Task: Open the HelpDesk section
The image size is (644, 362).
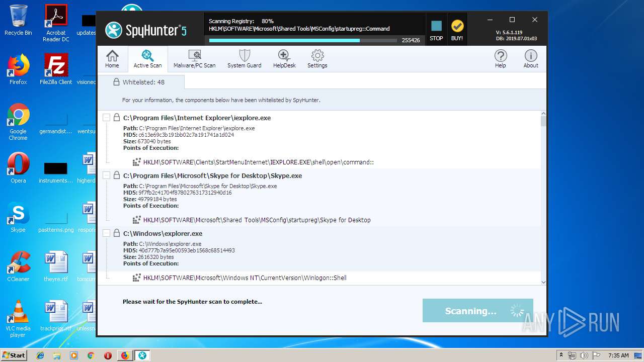Action: [x=284, y=59]
